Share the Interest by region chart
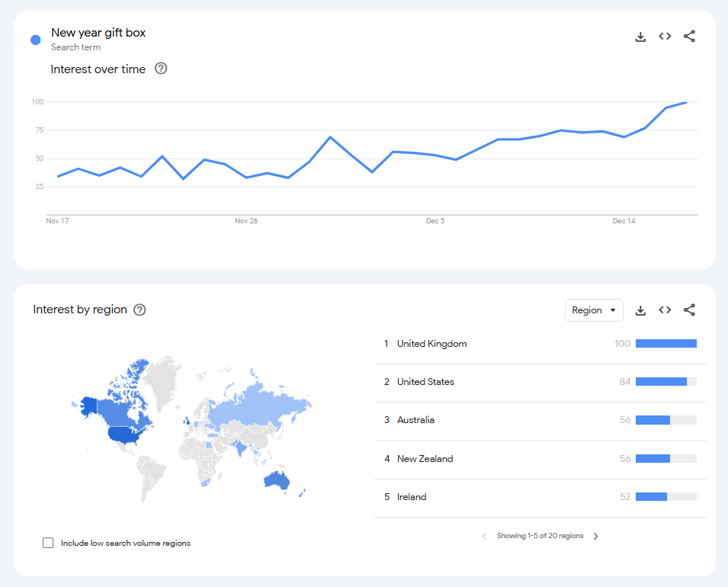This screenshot has width=728, height=587. coord(689,310)
